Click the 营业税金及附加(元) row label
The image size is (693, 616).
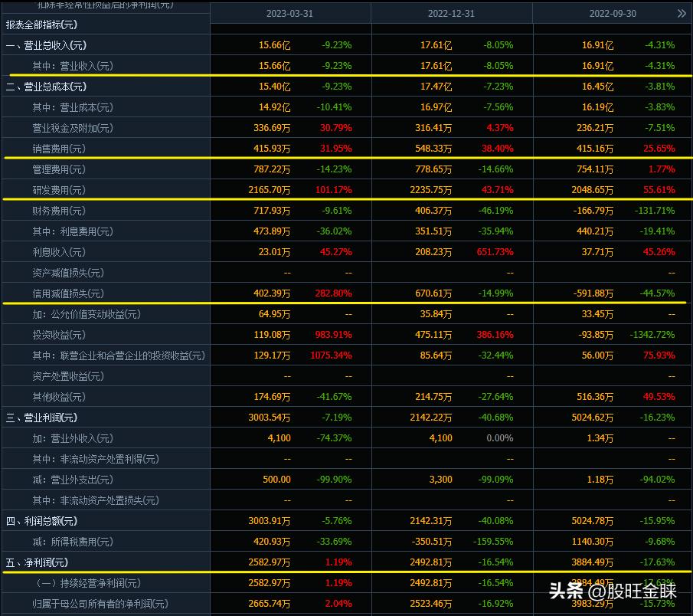(x=73, y=128)
